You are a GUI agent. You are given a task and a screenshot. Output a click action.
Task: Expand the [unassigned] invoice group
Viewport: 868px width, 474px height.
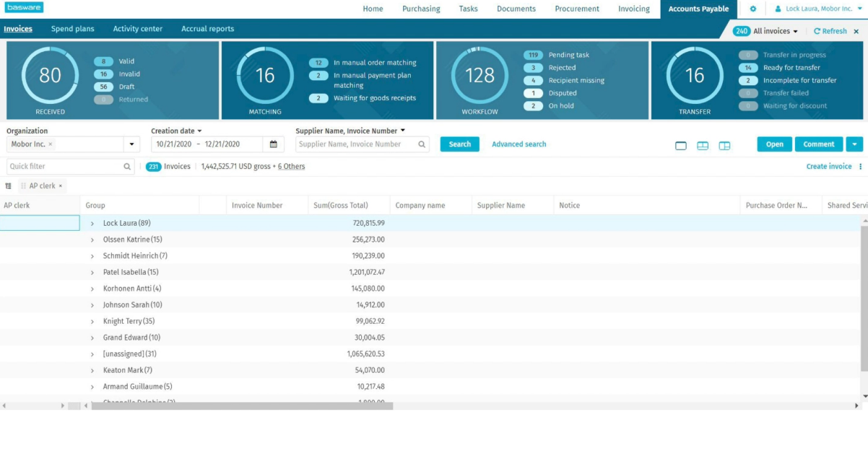(92, 354)
